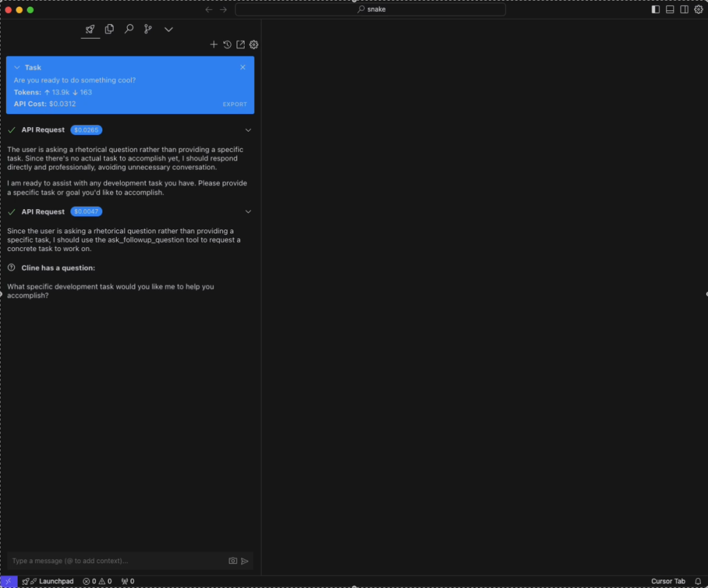Click the first API Request label

(43, 130)
